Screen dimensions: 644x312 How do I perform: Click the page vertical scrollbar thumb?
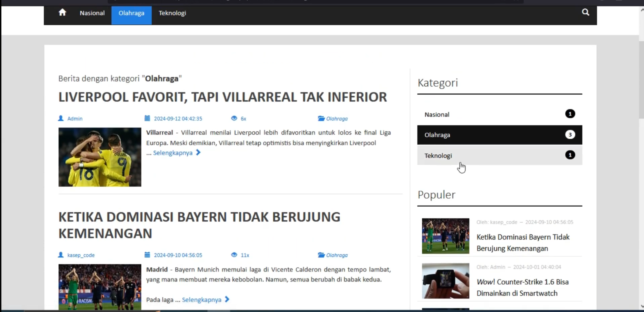[641, 80]
